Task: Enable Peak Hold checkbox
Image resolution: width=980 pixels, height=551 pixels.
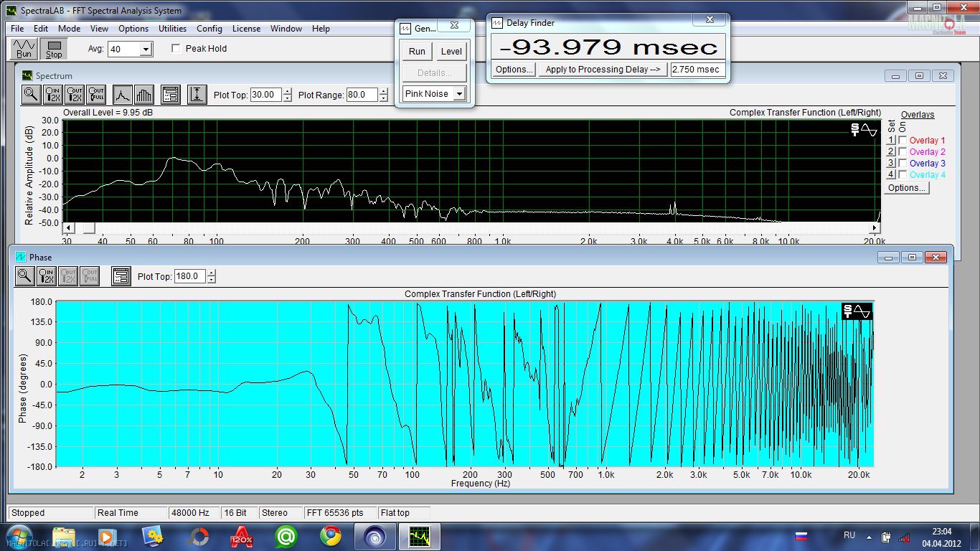Action: click(176, 49)
